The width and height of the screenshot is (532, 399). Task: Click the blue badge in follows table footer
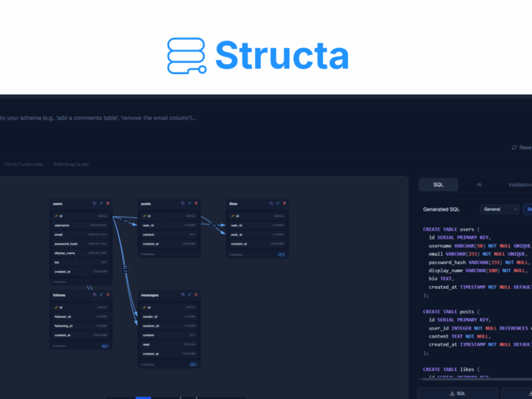[105, 346]
